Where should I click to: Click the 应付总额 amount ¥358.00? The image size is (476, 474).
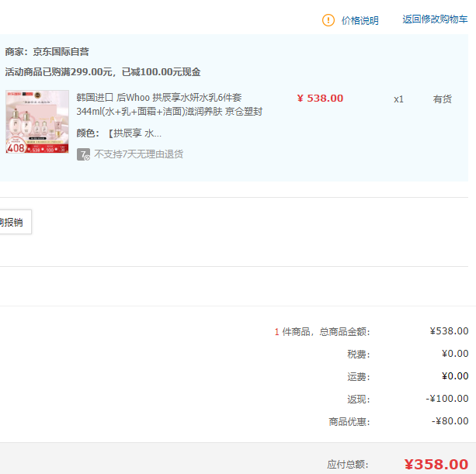point(436,464)
